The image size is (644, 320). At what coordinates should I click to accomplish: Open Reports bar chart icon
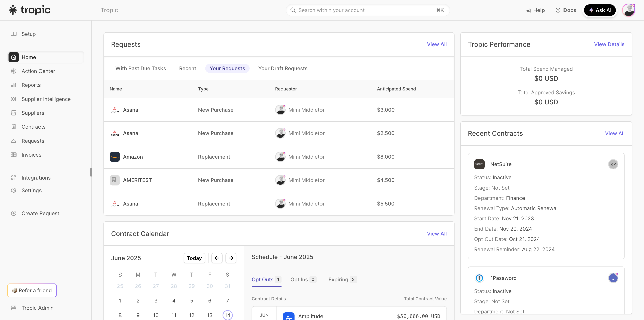tap(14, 85)
